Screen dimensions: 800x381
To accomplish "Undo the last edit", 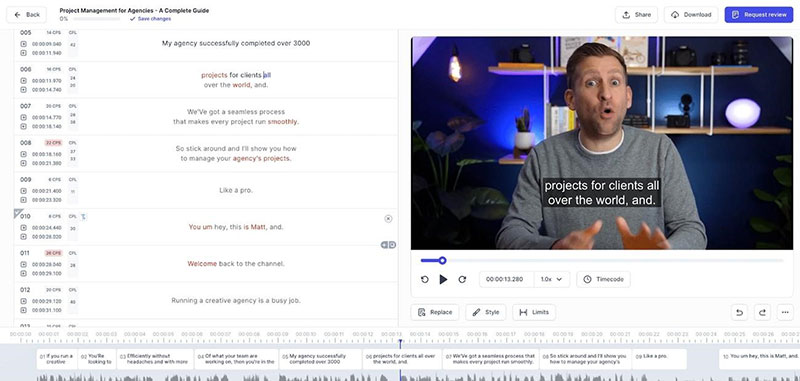I will [739, 312].
